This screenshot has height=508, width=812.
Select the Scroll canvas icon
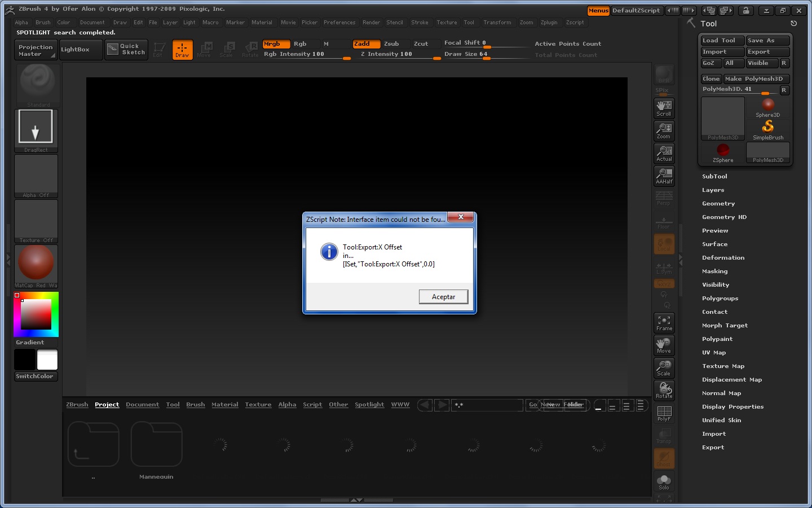coord(664,108)
